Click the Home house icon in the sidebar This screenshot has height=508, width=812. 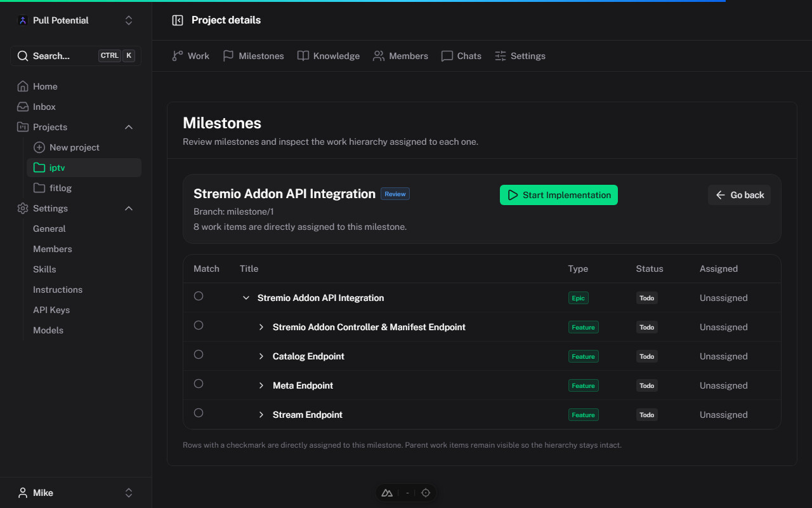[x=23, y=86]
